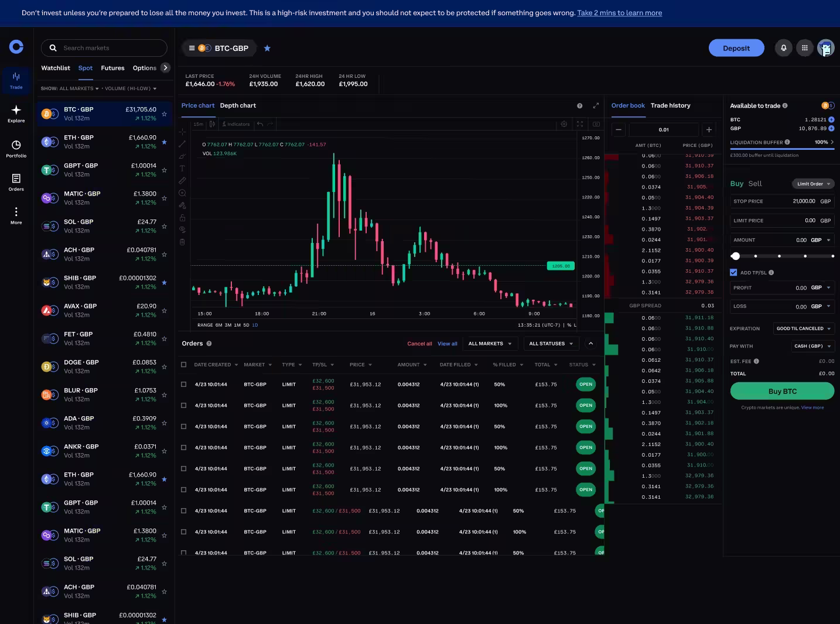Click the Stop Price input field
Viewport: 840px width, 624px height.
(782, 201)
